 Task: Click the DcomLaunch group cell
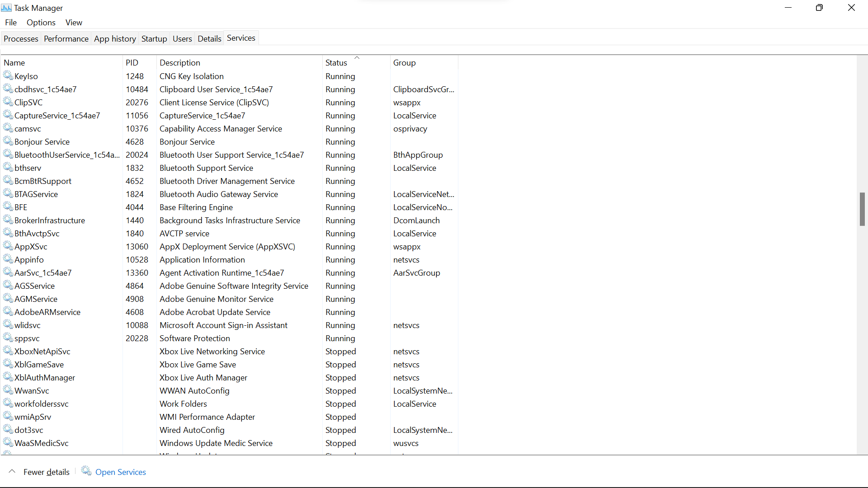tap(416, 221)
